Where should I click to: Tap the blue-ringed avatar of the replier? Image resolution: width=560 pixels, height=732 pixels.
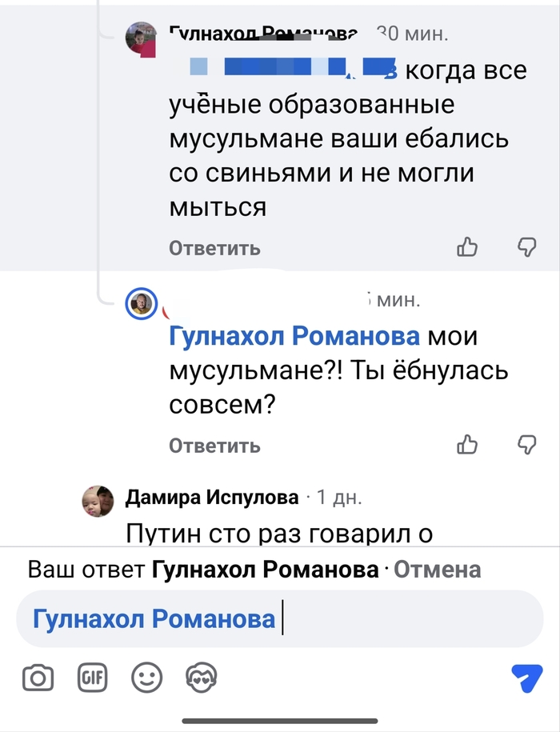[142, 303]
